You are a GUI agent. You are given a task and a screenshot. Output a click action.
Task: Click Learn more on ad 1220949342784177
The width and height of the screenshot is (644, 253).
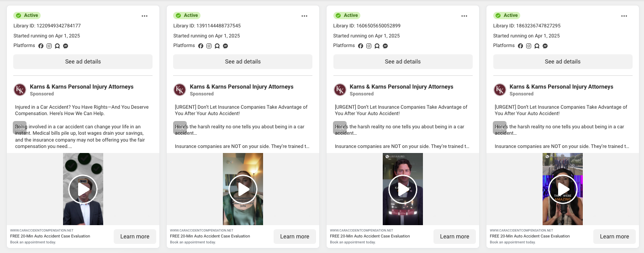coord(135,237)
